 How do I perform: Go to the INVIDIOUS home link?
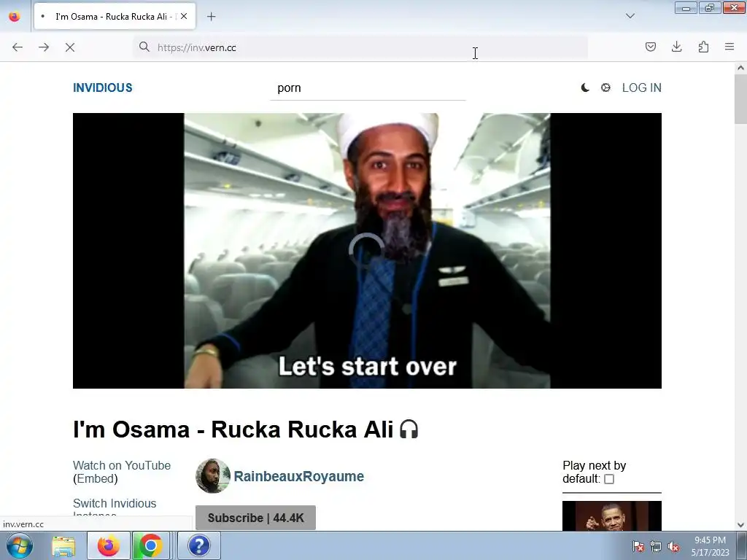point(102,87)
